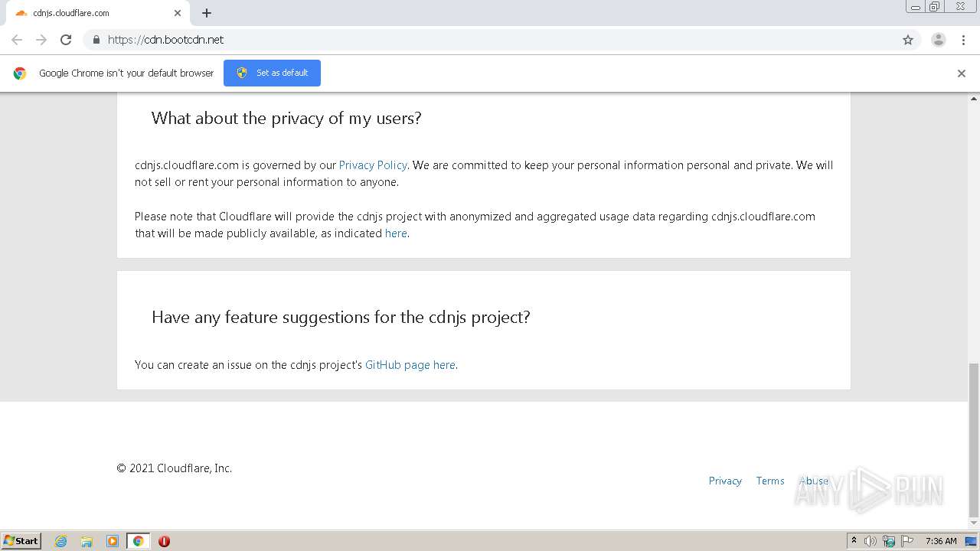Viewport: 980px width, 551px height.
Task: Minimize the Chrome window
Action: point(916,7)
